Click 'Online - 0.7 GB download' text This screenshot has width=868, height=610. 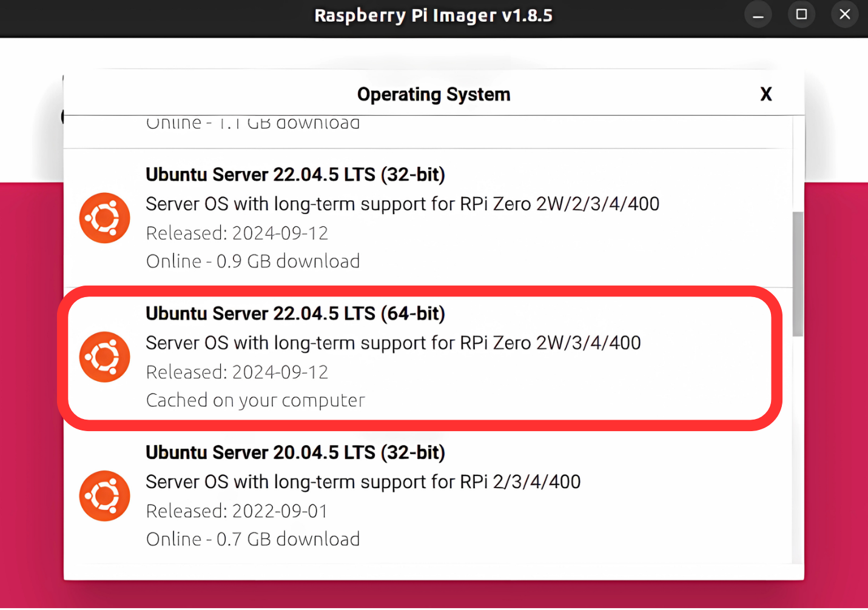tap(253, 539)
